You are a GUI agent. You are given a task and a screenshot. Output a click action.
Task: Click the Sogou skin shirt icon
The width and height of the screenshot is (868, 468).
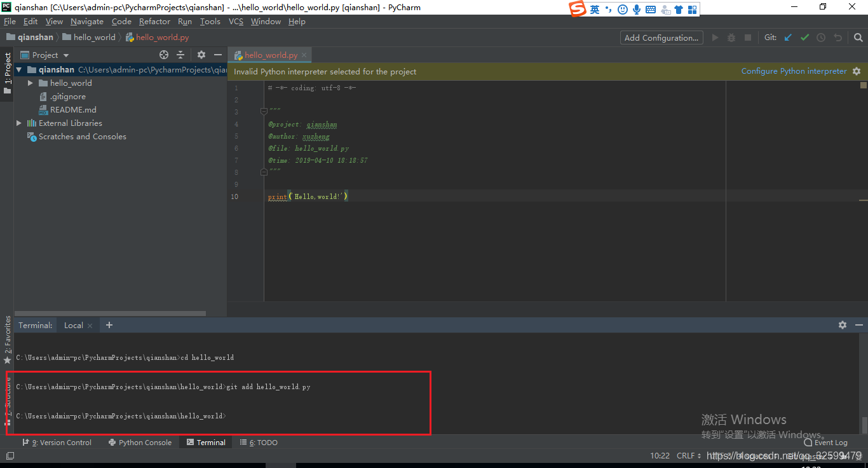(679, 9)
